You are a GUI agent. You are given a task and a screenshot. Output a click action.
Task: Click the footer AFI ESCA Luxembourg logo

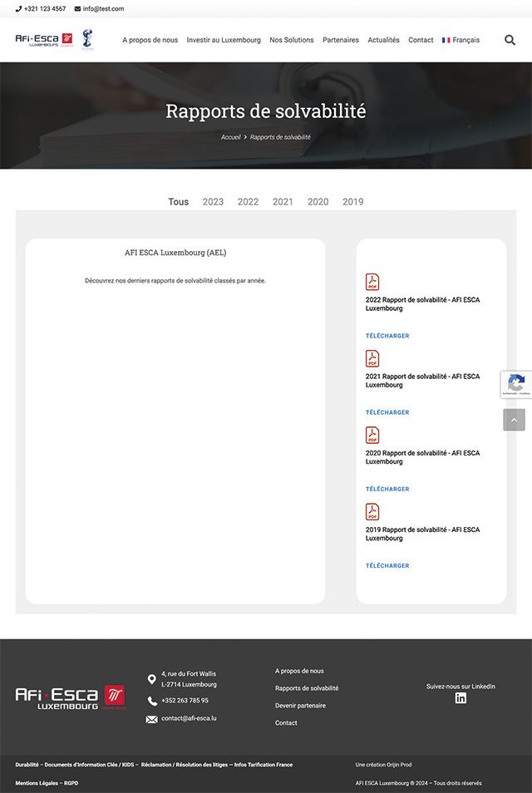71,698
